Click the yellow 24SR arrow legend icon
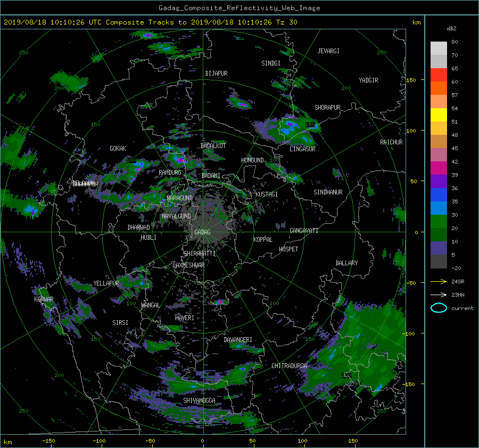The image size is (479, 448). (439, 281)
